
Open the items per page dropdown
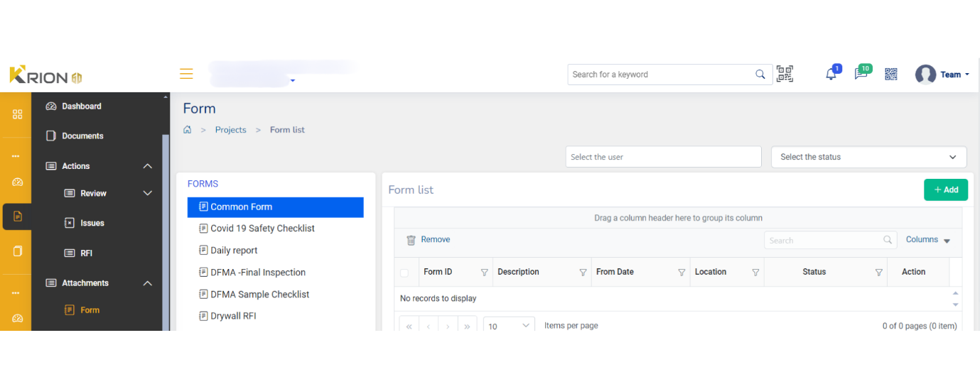pyautogui.click(x=509, y=326)
